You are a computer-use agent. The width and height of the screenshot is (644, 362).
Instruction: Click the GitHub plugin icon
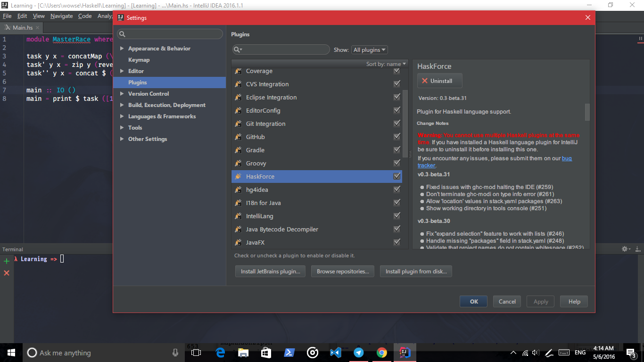click(238, 137)
